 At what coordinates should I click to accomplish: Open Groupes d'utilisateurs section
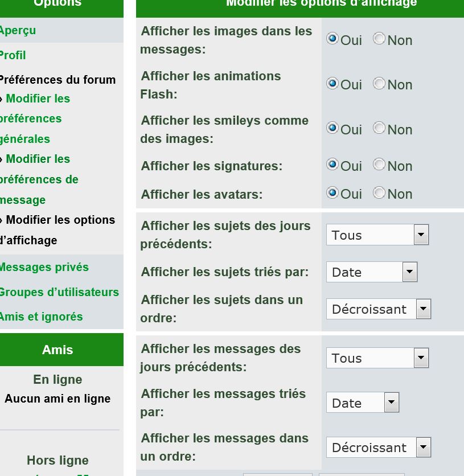(x=59, y=292)
